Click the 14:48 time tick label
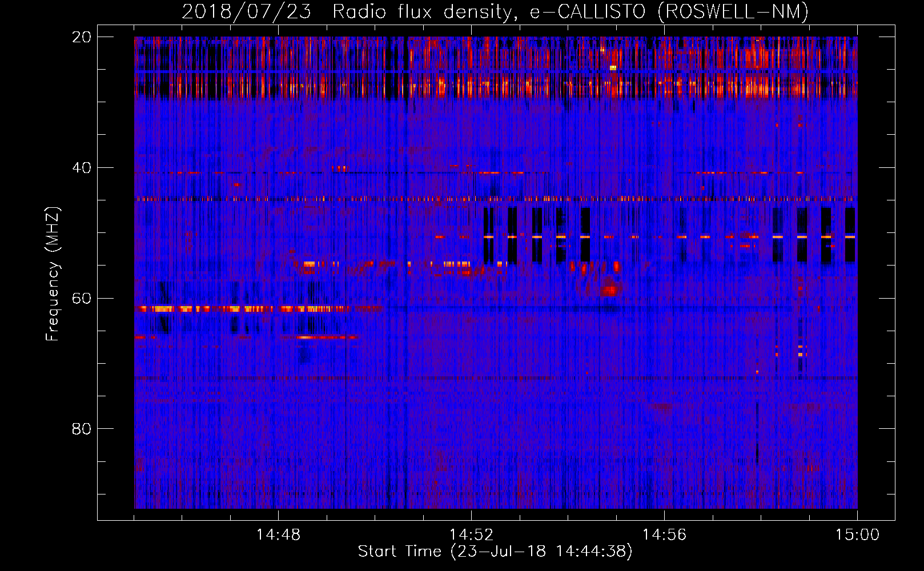Screen dimensions: 924x571 278,535
